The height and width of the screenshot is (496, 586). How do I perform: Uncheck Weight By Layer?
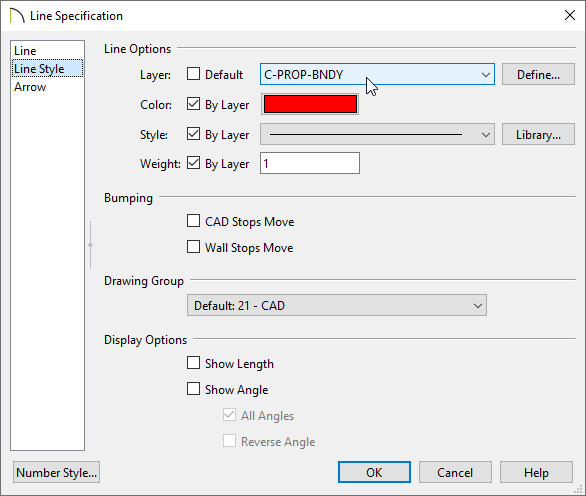[193, 163]
